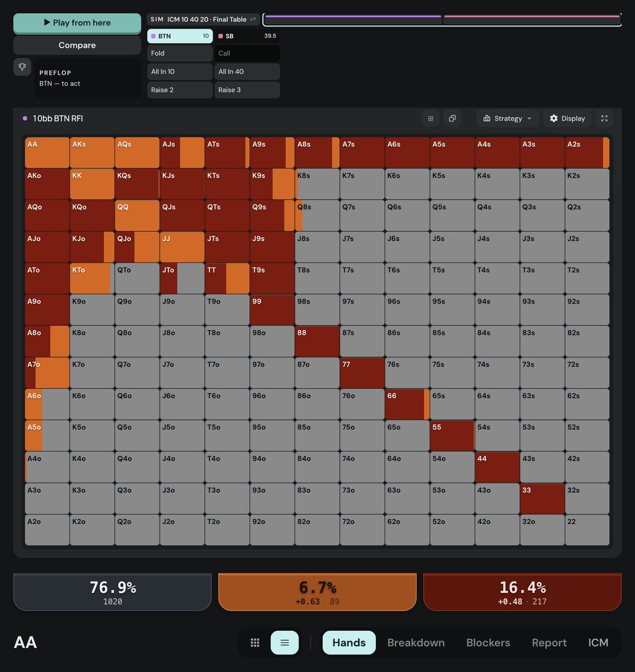This screenshot has width=635, height=672.
Task: Click the 10bb BTN RFI range title
Action: [x=58, y=119]
